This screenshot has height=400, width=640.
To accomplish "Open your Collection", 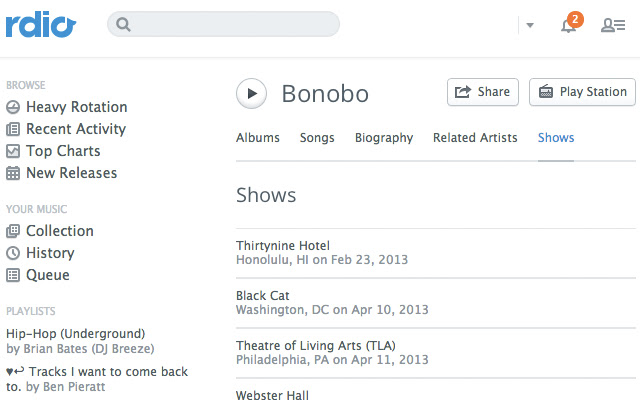I will tap(59, 231).
